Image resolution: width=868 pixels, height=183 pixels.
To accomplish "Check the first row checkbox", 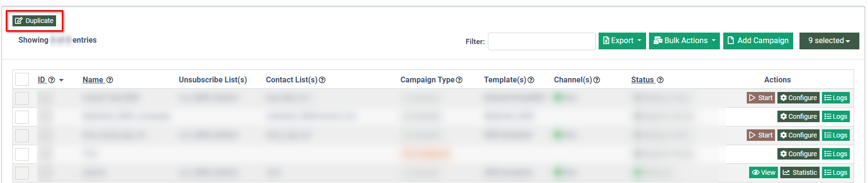I will (x=22, y=98).
